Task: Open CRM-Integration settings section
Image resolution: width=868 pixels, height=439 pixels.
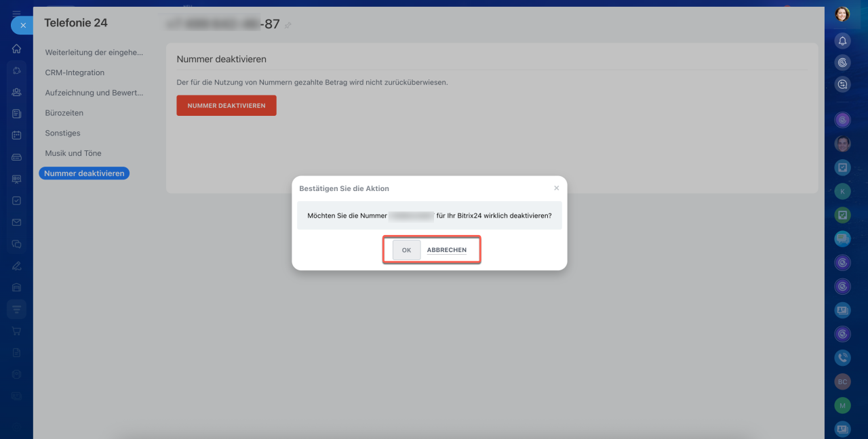Action: pyautogui.click(x=75, y=72)
